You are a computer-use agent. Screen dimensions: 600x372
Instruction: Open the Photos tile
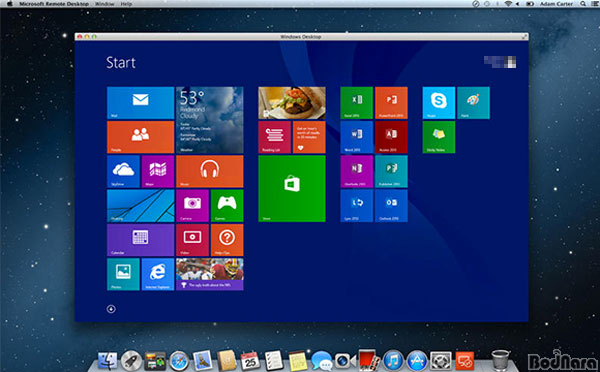click(123, 274)
